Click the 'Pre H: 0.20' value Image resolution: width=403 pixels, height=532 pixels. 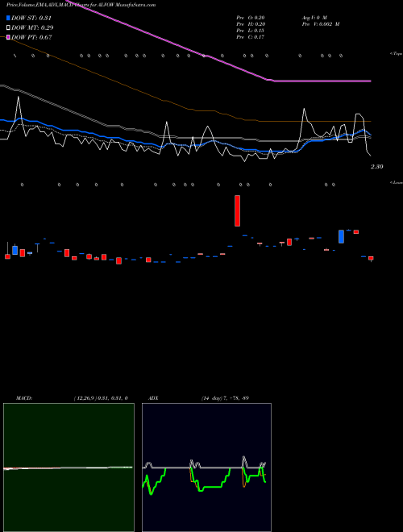click(251, 24)
